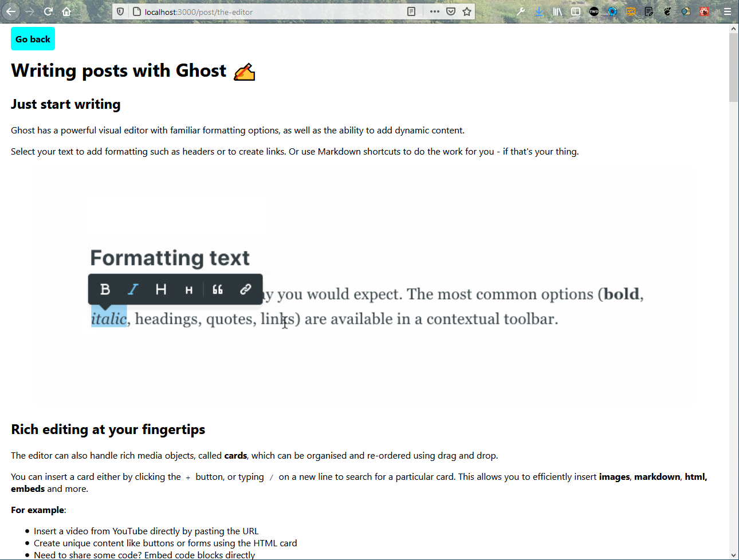Click the quote icon in image toolbar
Screen dimensions: 739x560
click(x=218, y=289)
